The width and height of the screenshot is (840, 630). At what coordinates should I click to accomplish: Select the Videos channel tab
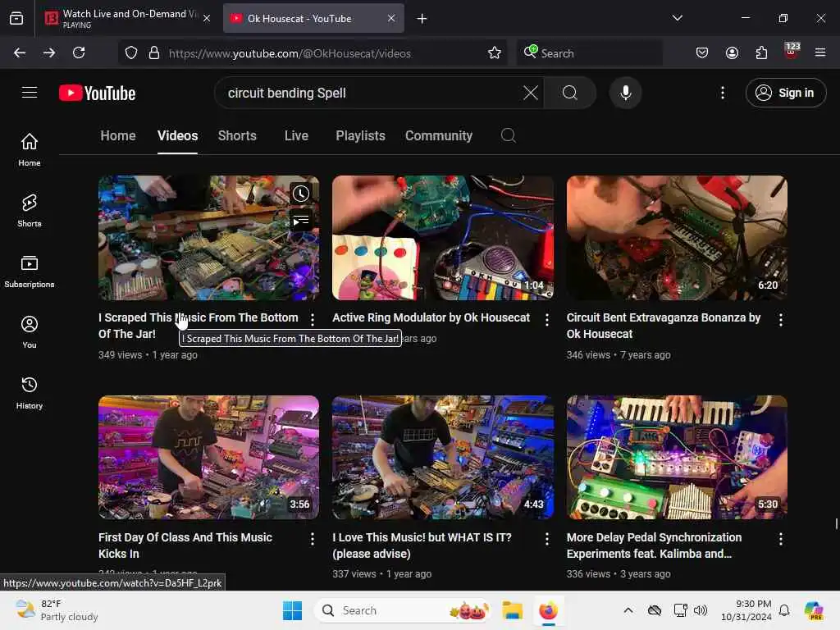pyautogui.click(x=177, y=135)
